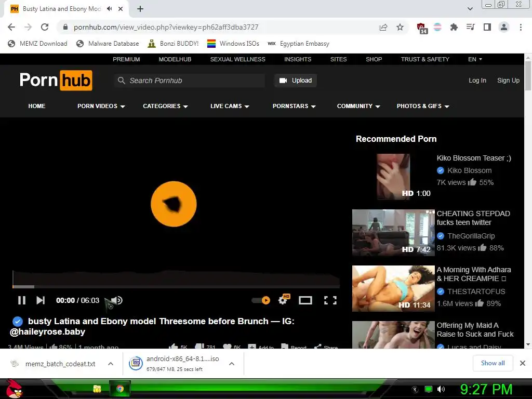Click the site logo
532x399 pixels.
(x=56, y=81)
